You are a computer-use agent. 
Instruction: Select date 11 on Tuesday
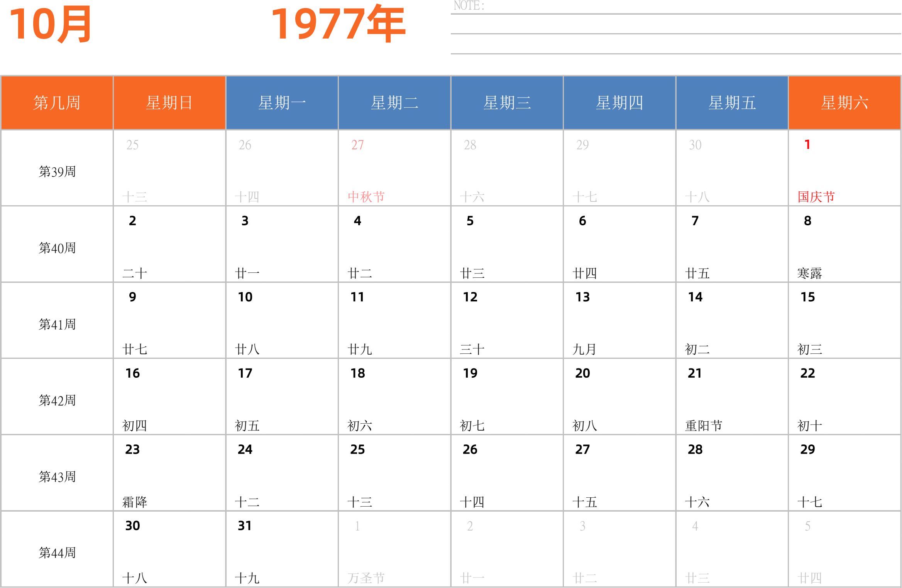(x=357, y=297)
